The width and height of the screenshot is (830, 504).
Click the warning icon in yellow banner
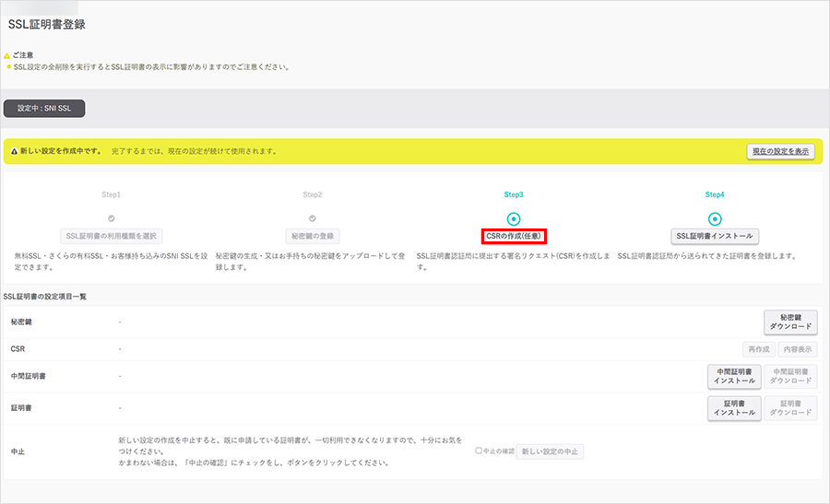[x=14, y=151]
